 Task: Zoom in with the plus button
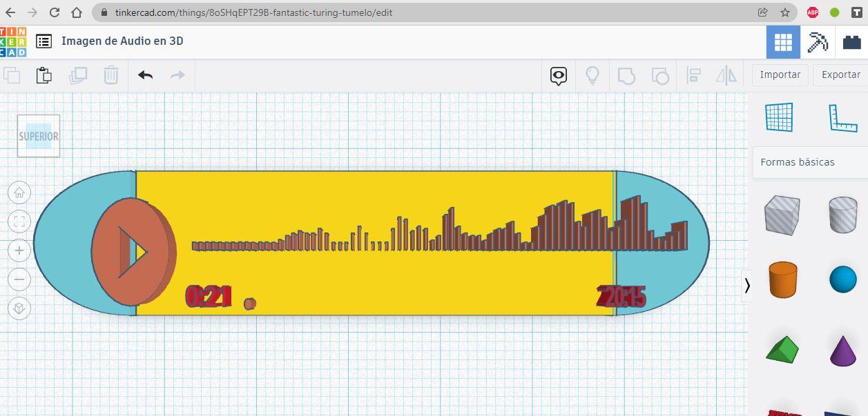pos(19,250)
